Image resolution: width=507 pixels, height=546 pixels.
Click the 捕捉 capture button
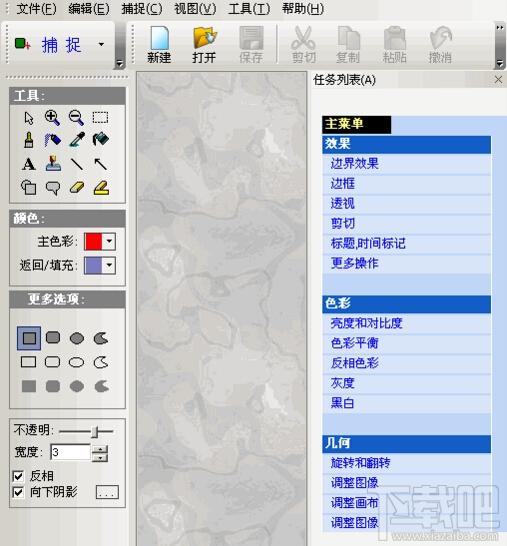pos(49,45)
